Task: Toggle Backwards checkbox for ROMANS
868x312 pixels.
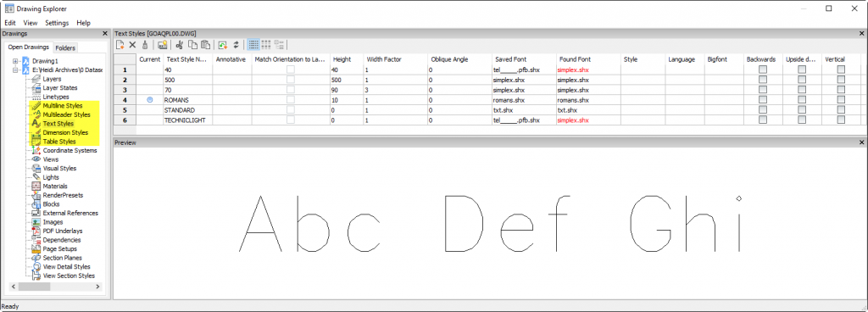Action: point(762,99)
